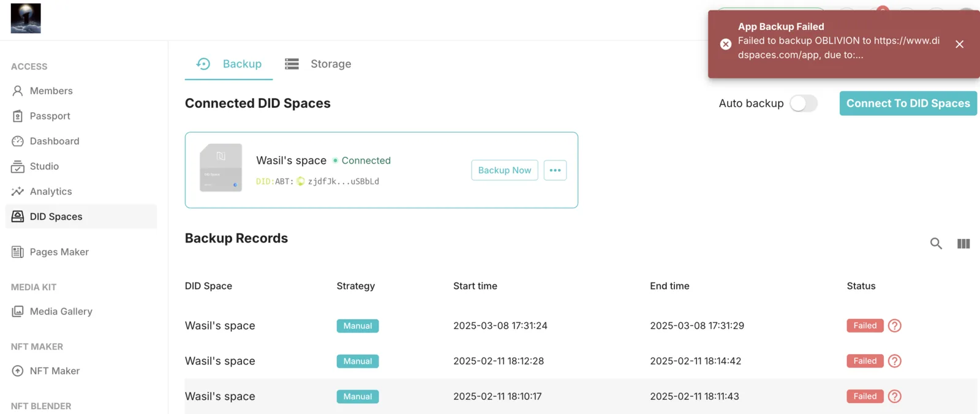Open the three-dot menu on Wasil's space card
The width and height of the screenshot is (980, 414).
point(555,170)
